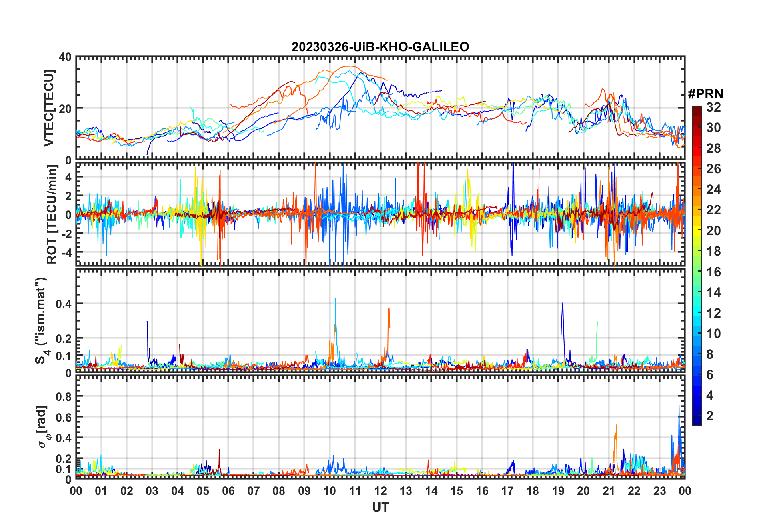The image size is (761, 532).
Task: Select colorbar tick label 12
Action: point(713,313)
